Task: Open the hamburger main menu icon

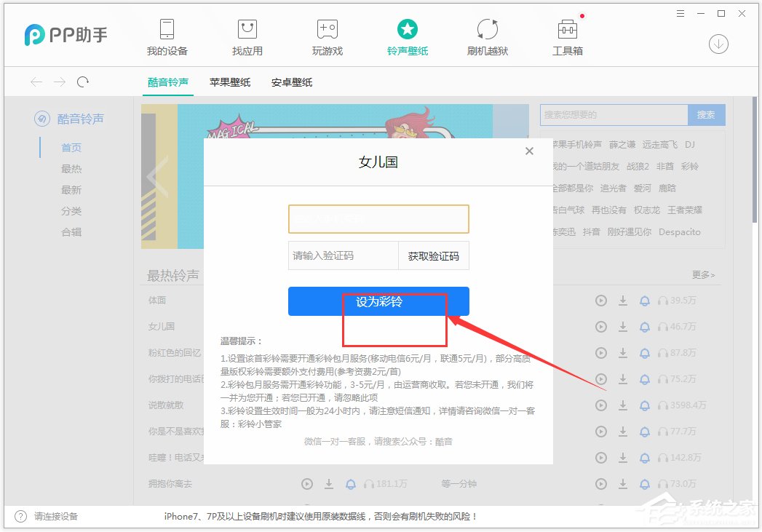Action: 680,13
